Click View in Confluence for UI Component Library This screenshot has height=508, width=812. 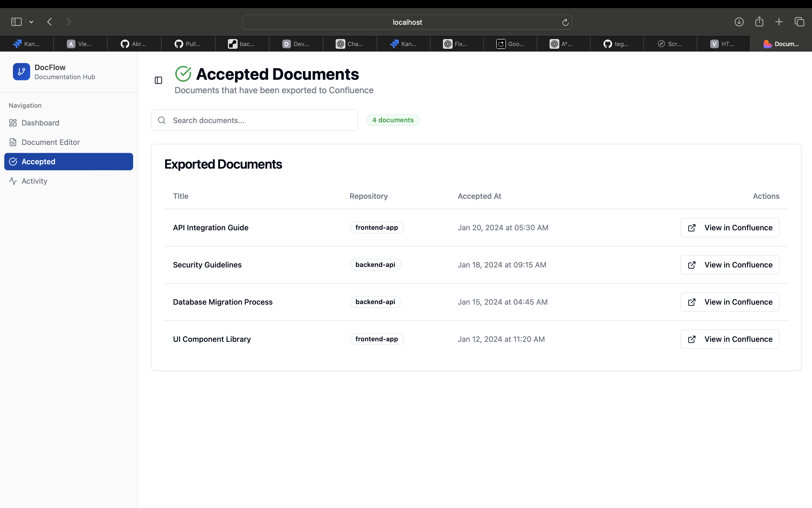click(x=730, y=339)
